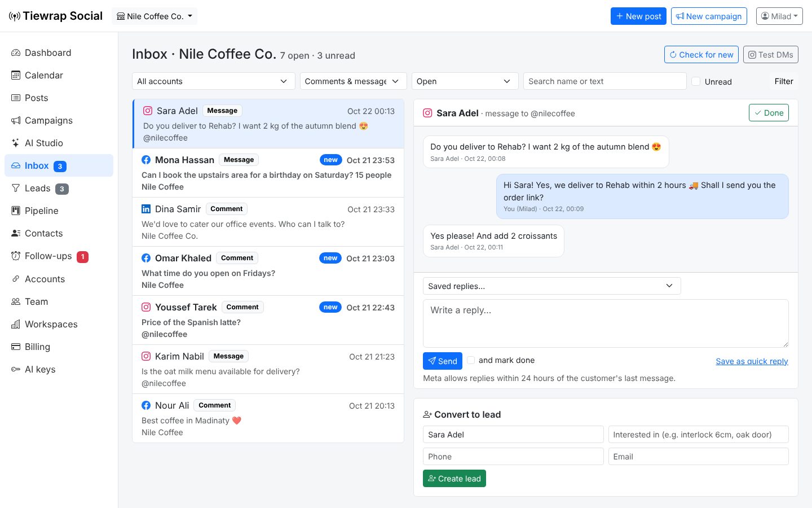This screenshot has height=508, width=812.
Task: Enable the 'and mark done' checkbox
Action: (471, 360)
